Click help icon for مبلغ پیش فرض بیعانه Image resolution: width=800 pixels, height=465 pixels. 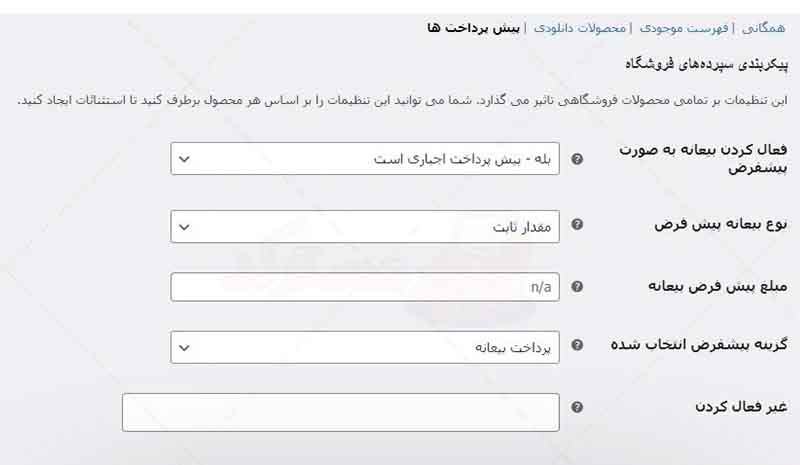tap(577, 286)
